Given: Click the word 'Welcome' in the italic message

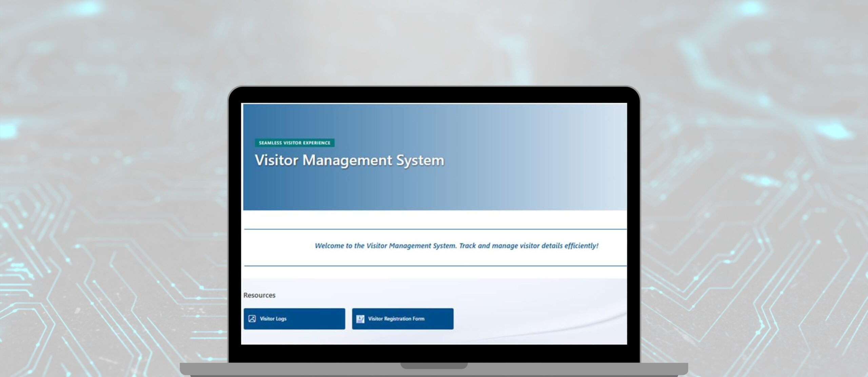Looking at the screenshot, I should click(329, 246).
